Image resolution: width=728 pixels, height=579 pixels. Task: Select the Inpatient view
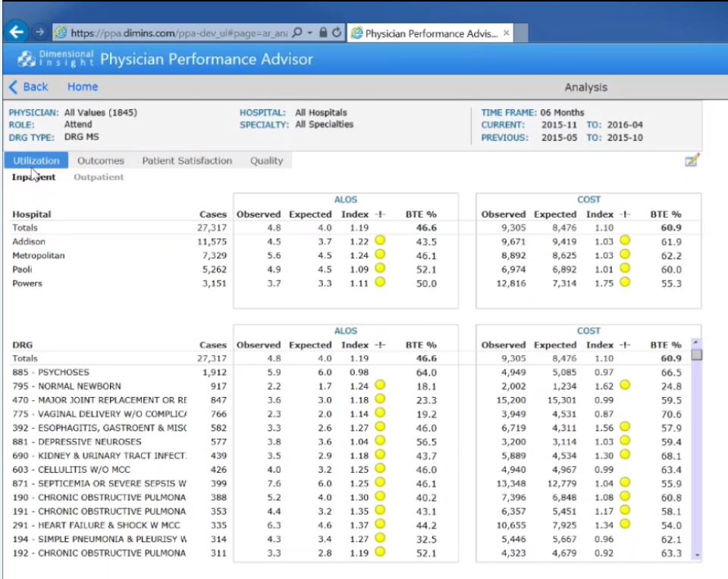click(x=33, y=177)
